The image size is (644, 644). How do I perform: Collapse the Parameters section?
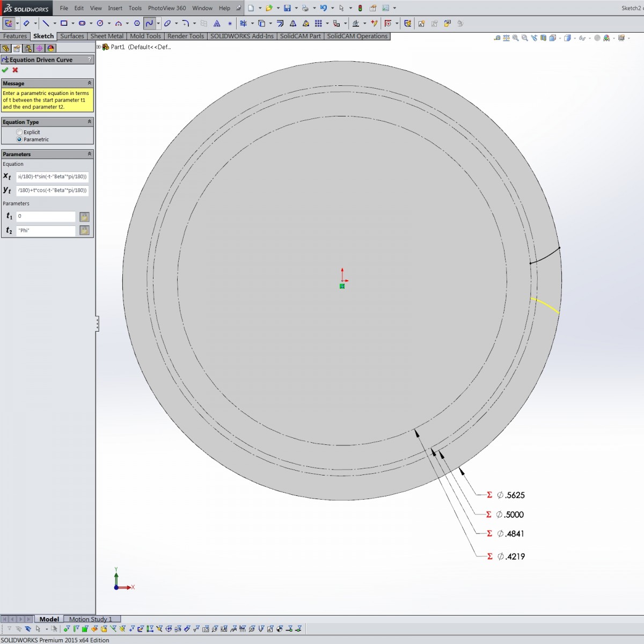pos(89,154)
